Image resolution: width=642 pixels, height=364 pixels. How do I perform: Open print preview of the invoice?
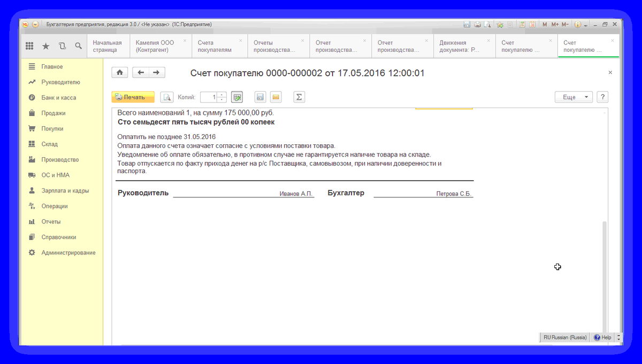pyautogui.click(x=167, y=97)
